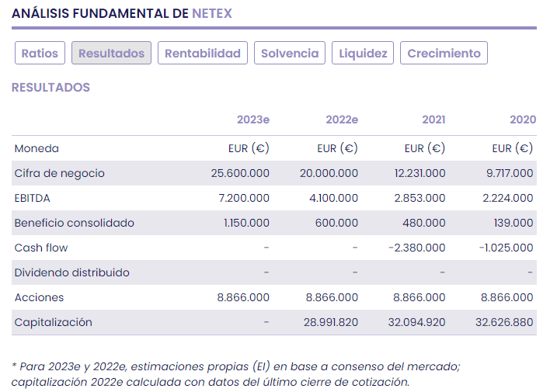Select the Capitalización row label
This screenshot has height=392, width=543.
pyautogui.click(x=53, y=322)
